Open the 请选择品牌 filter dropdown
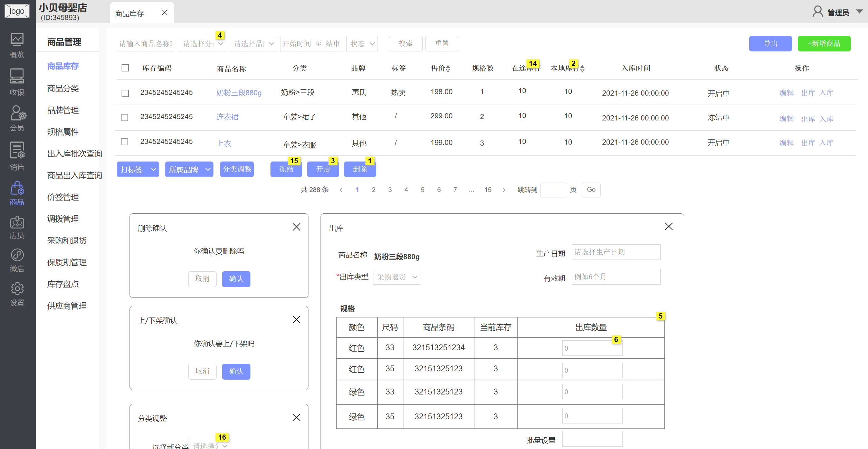Screen dimensions: 868x449 tap(253, 44)
